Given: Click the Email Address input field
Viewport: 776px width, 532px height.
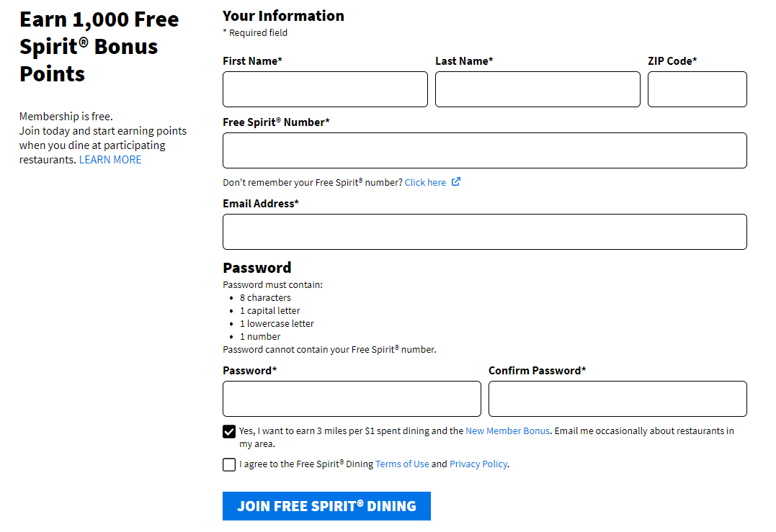Looking at the screenshot, I should coord(485,232).
